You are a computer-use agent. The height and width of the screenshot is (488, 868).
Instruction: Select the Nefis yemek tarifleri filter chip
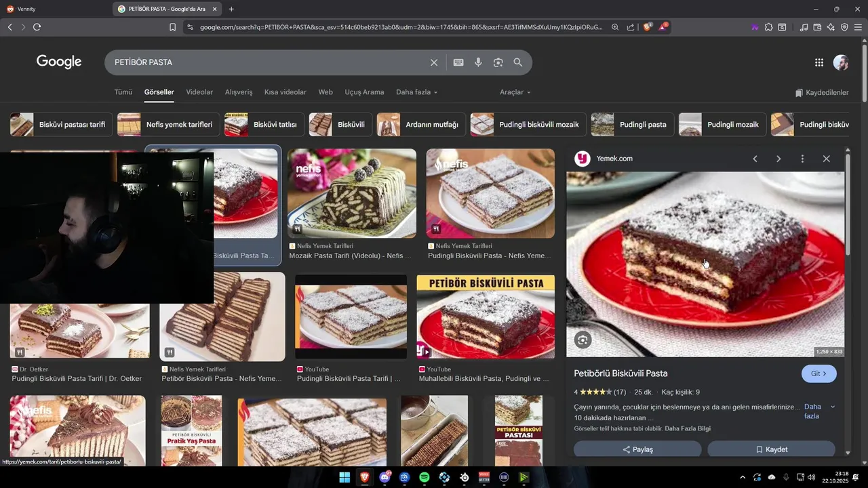coord(168,125)
